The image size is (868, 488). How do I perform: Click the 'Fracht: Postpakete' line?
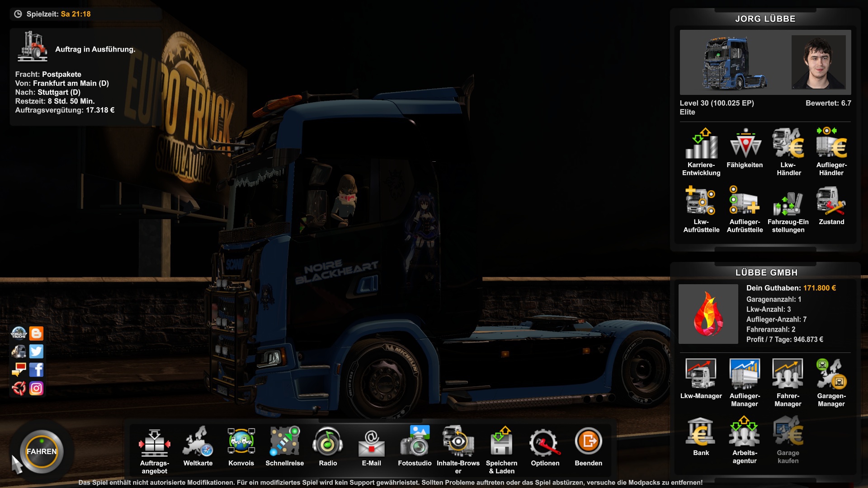point(48,74)
